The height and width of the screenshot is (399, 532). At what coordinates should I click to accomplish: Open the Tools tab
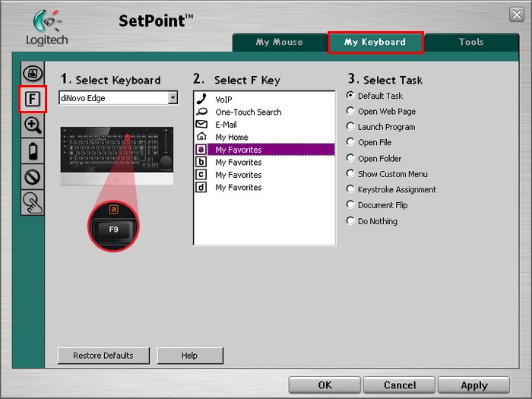point(471,42)
